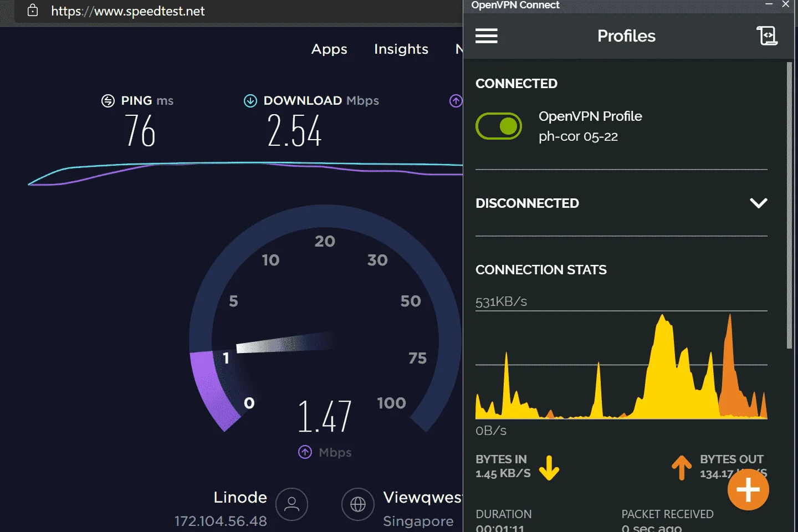This screenshot has height=532, width=798.
Task: Click the Linode user profile icon
Action: coord(291,504)
